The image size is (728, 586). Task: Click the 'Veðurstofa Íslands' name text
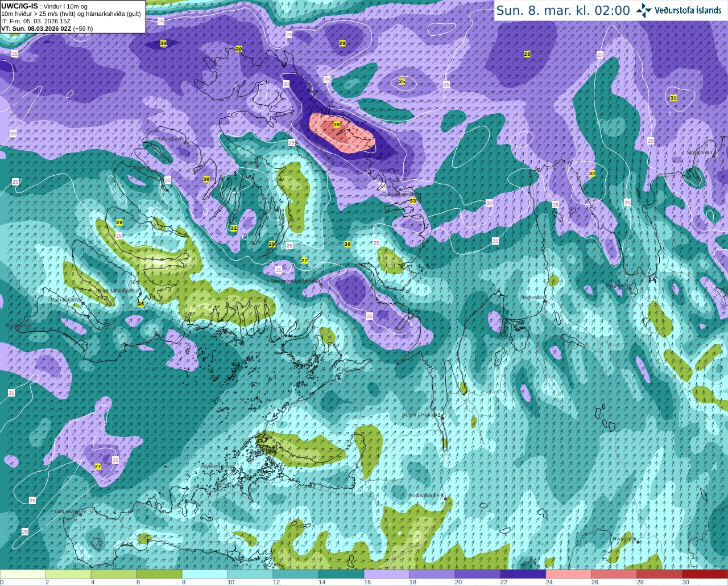688,10
